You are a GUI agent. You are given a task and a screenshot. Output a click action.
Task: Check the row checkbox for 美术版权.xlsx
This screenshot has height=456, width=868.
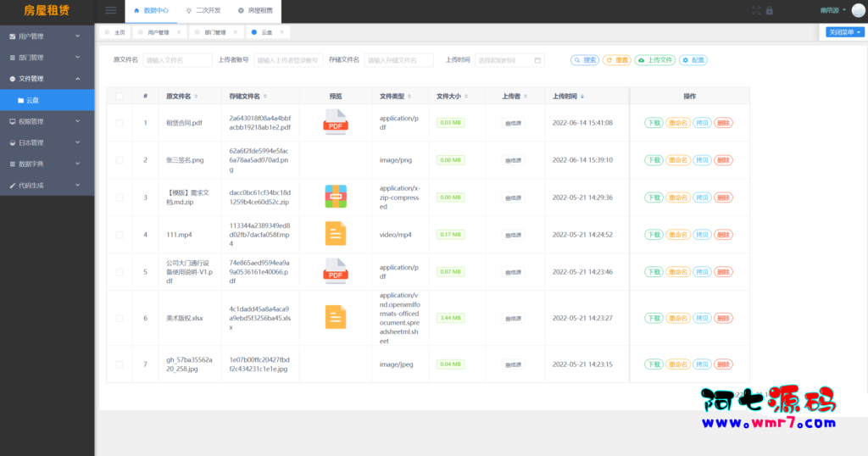120,318
